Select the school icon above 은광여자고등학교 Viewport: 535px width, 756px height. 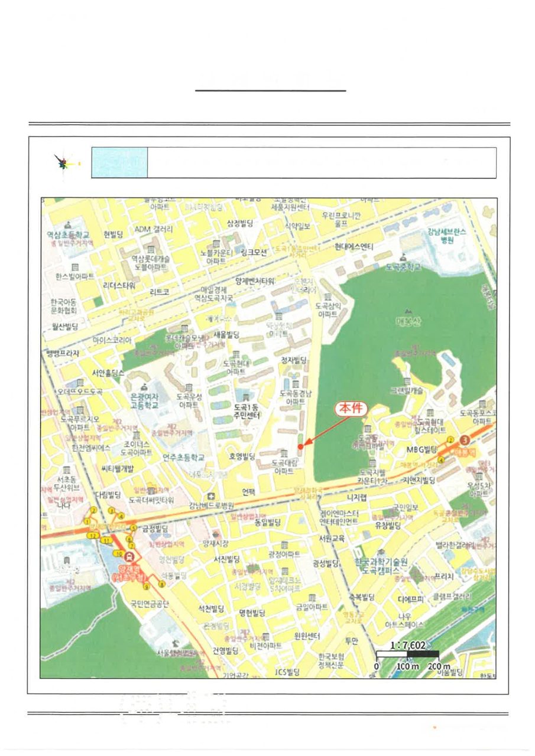tap(144, 387)
